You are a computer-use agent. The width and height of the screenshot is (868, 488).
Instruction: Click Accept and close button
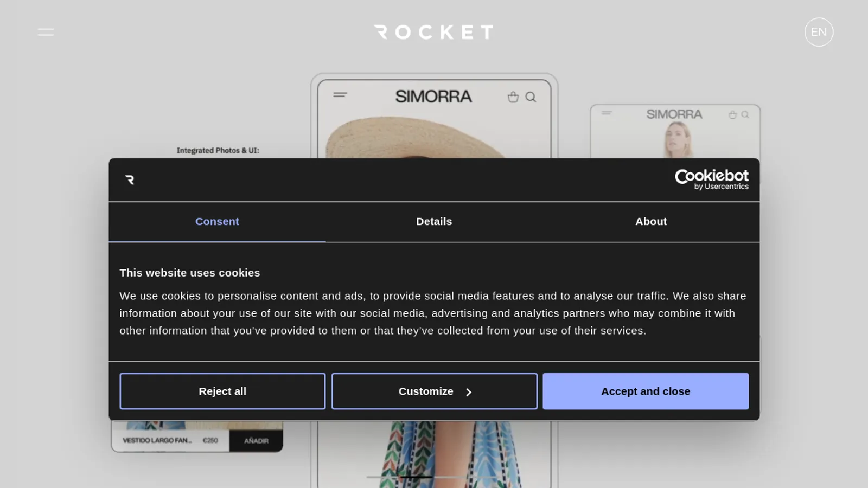click(x=646, y=391)
